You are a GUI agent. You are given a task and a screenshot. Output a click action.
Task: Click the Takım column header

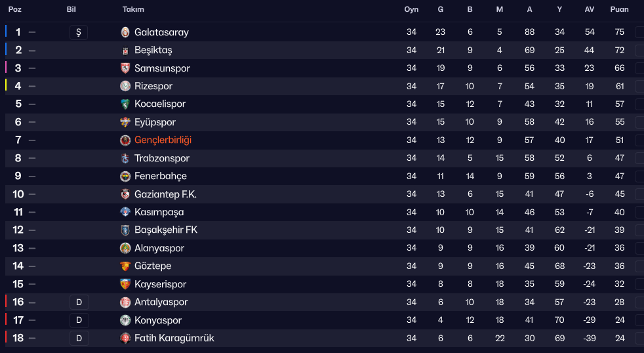click(133, 10)
